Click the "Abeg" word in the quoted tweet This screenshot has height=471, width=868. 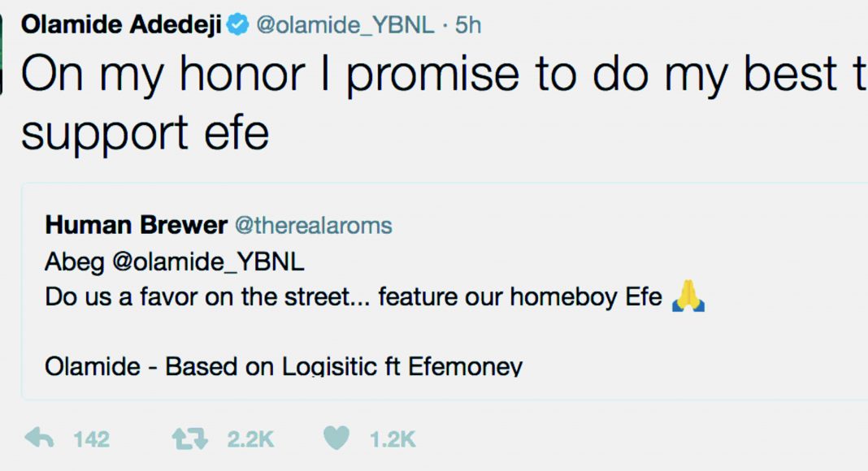tap(70, 262)
